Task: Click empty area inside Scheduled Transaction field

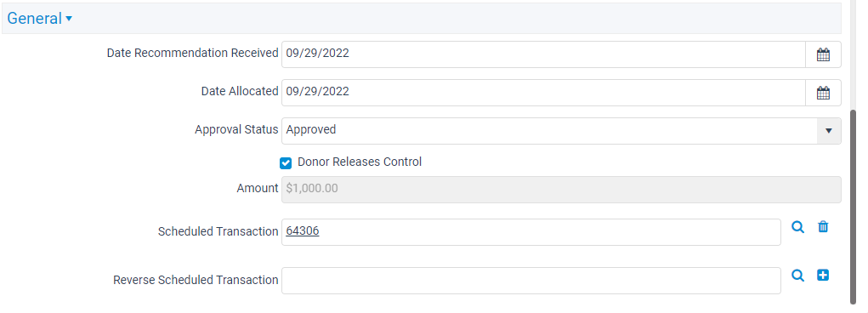Action: click(548, 232)
